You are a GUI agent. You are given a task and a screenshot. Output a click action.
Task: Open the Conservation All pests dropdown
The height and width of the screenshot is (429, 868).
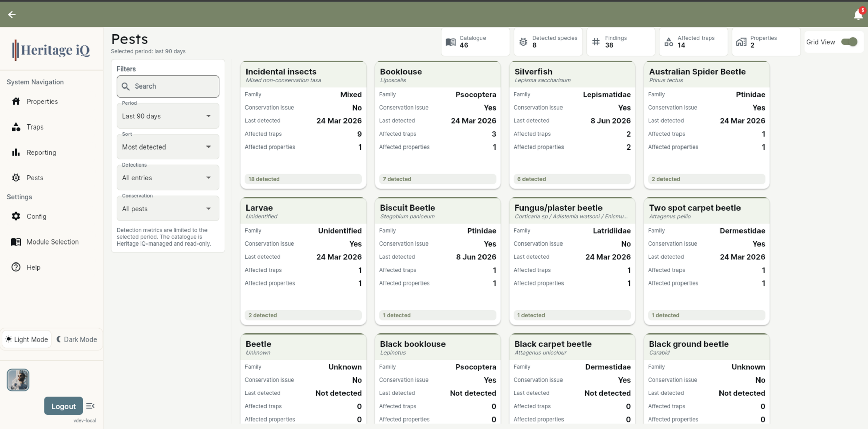click(168, 209)
